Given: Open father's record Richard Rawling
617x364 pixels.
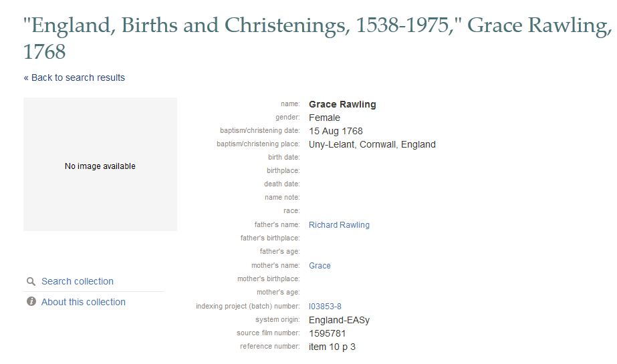Looking at the screenshot, I should point(339,225).
